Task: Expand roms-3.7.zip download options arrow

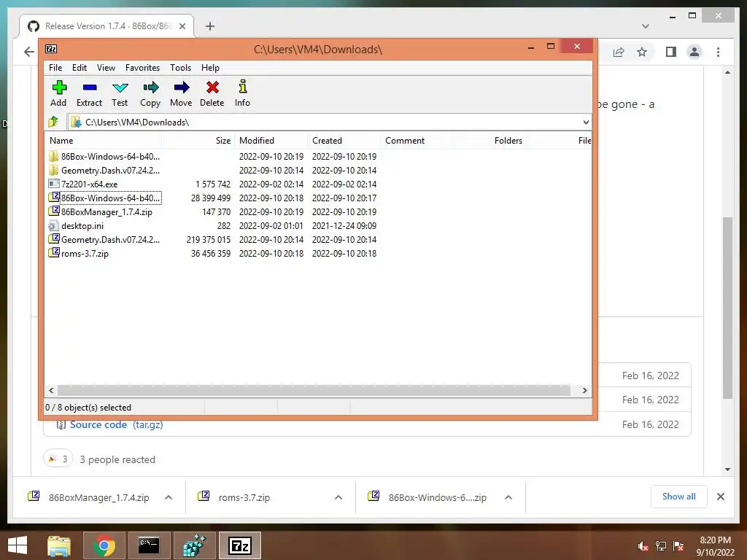Action: 338,497
